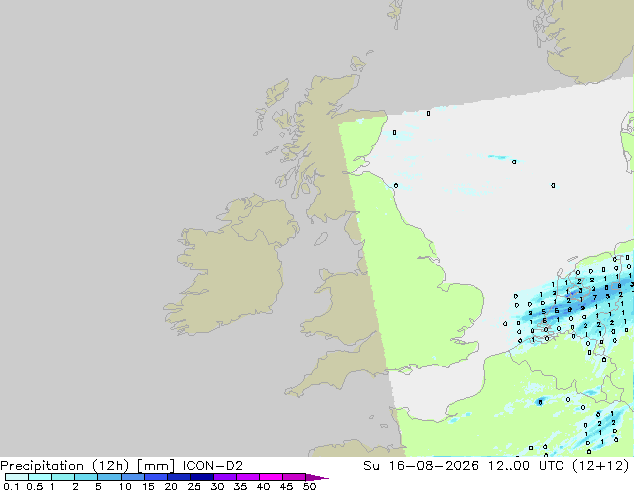The image size is (634, 490).
Task: Pick the 20 mm dark blue legend swatch
Action: pos(179,477)
